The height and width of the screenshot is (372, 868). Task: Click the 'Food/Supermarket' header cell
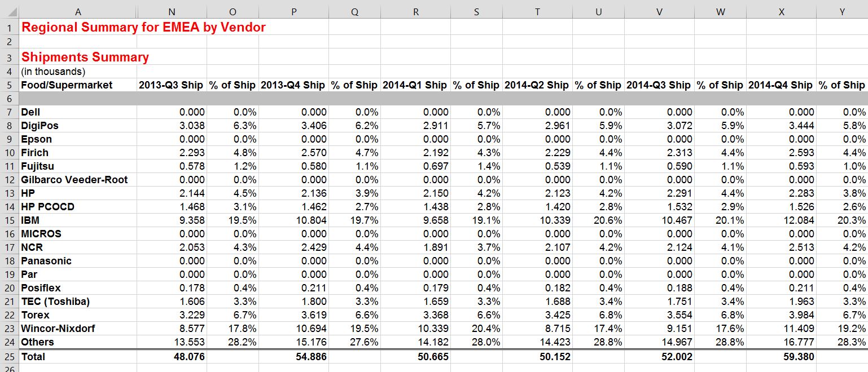click(67, 85)
